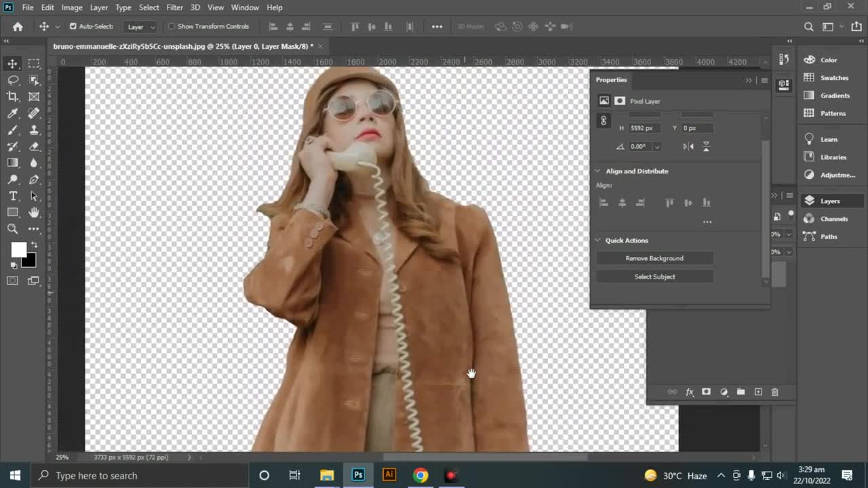Open the rotation angle dropdown

coord(656,146)
